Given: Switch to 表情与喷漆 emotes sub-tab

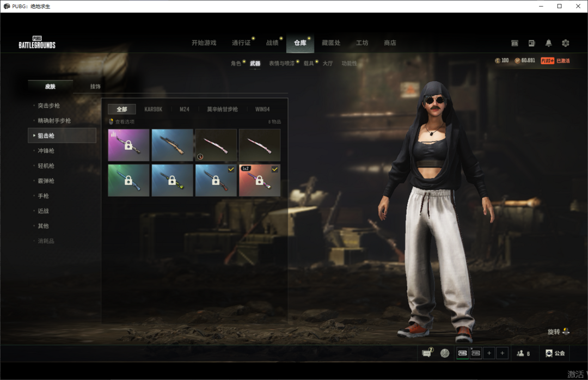Looking at the screenshot, I should pyautogui.click(x=281, y=63).
